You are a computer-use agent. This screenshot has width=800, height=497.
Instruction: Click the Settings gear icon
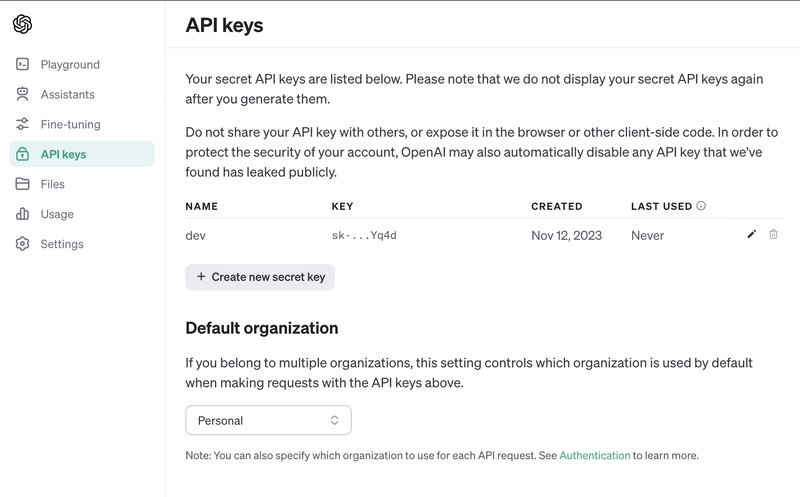pos(22,244)
